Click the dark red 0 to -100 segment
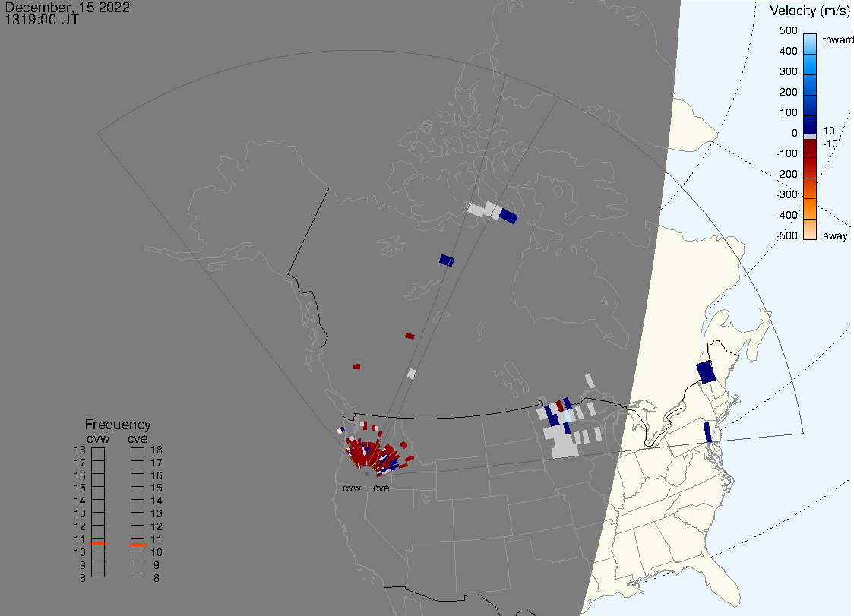854x616 pixels. point(810,149)
